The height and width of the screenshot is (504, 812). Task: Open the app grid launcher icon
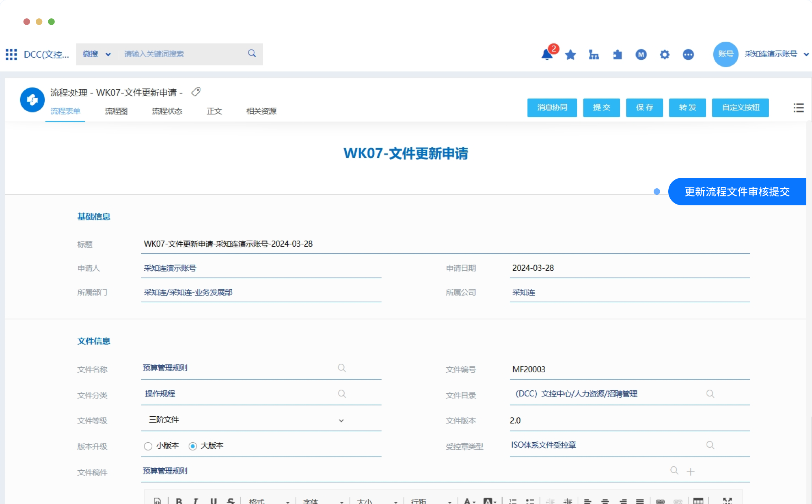11,54
